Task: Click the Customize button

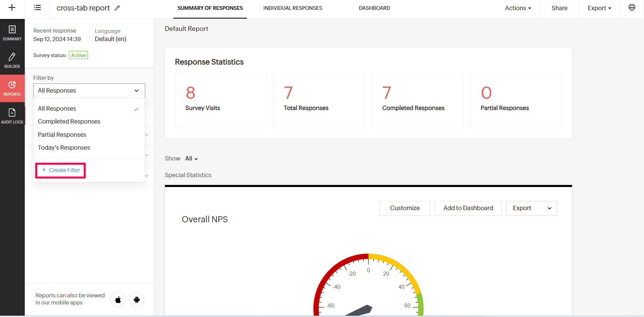Action: (x=405, y=208)
